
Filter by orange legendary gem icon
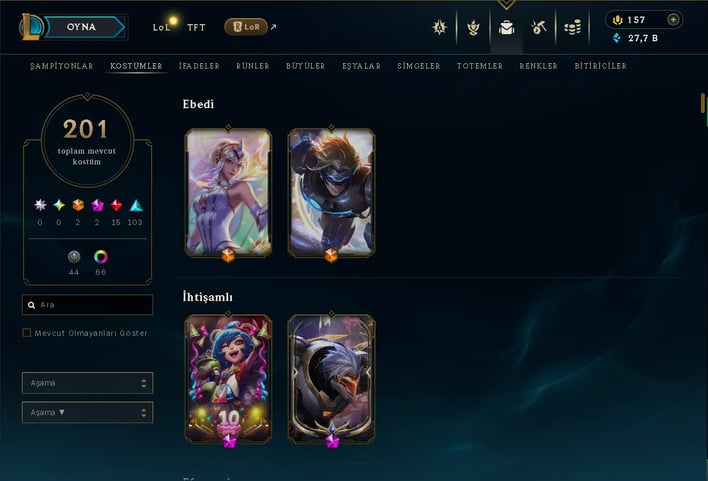pyautogui.click(x=78, y=205)
